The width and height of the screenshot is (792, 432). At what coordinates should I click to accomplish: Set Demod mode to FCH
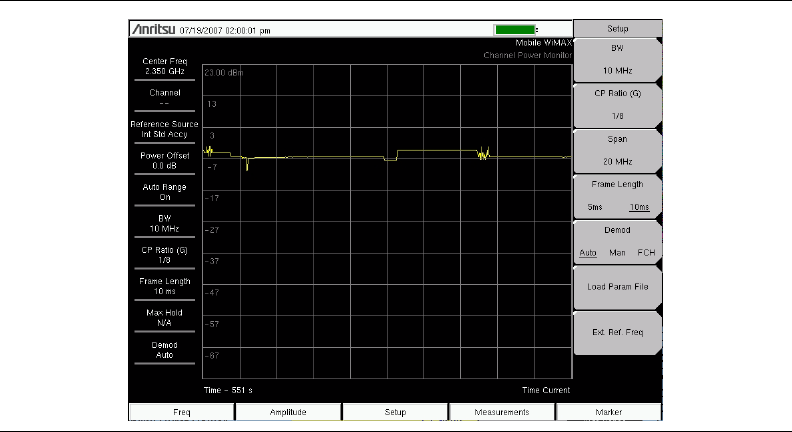(646, 253)
